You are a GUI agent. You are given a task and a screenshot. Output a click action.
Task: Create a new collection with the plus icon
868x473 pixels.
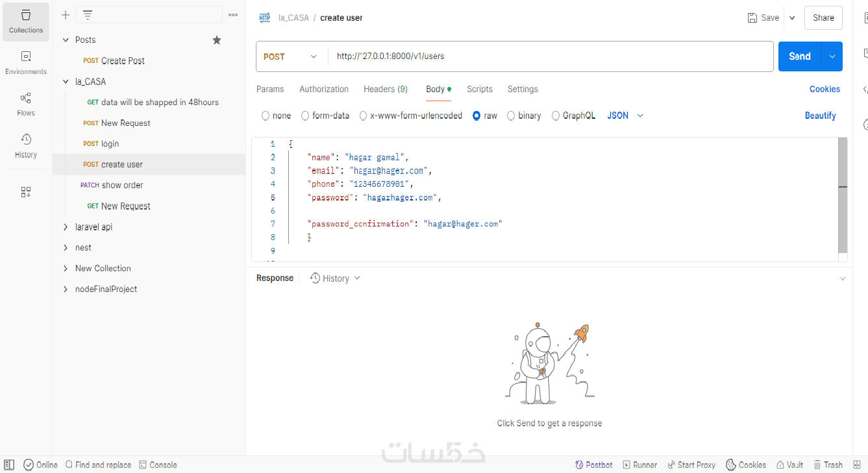[66, 15]
